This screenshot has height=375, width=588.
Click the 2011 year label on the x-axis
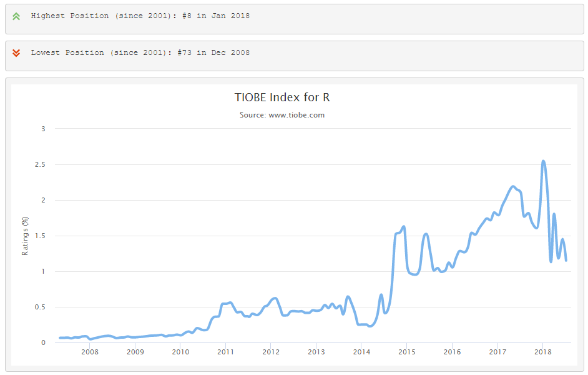click(x=226, y=352)
